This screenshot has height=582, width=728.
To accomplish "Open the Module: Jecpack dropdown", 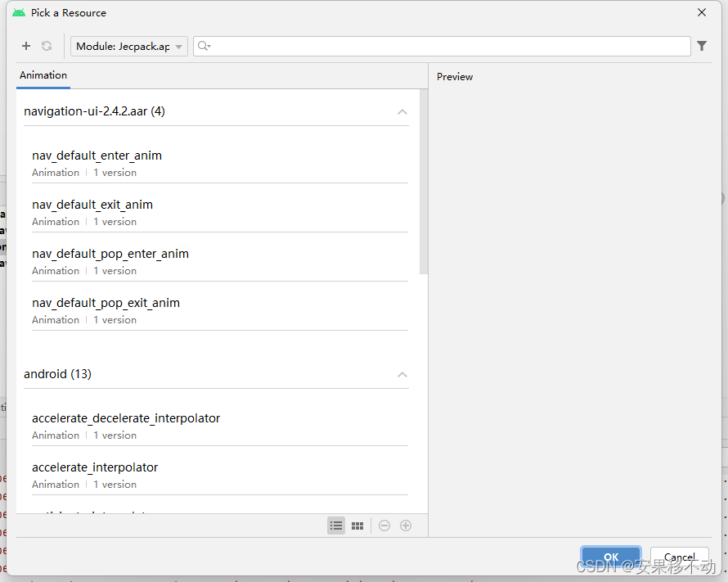I will coord(128,46).
